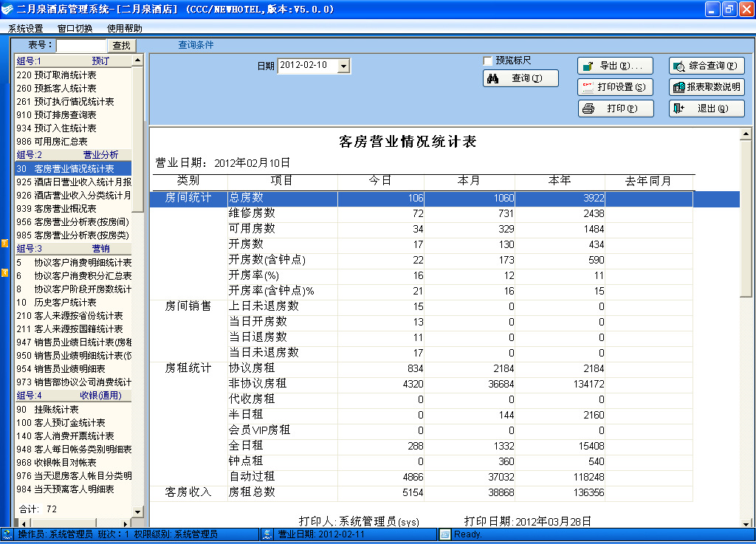Click the business date icon in status bar
This screenshot has width=756, height=544.
coord(267,534)
